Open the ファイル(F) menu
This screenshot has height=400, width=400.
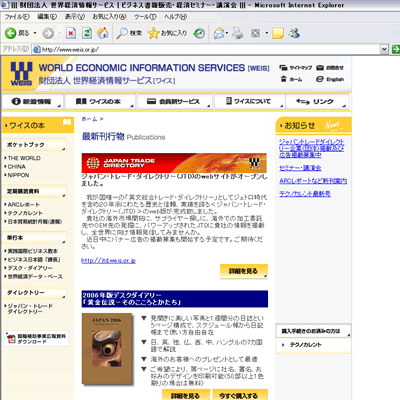17,16
